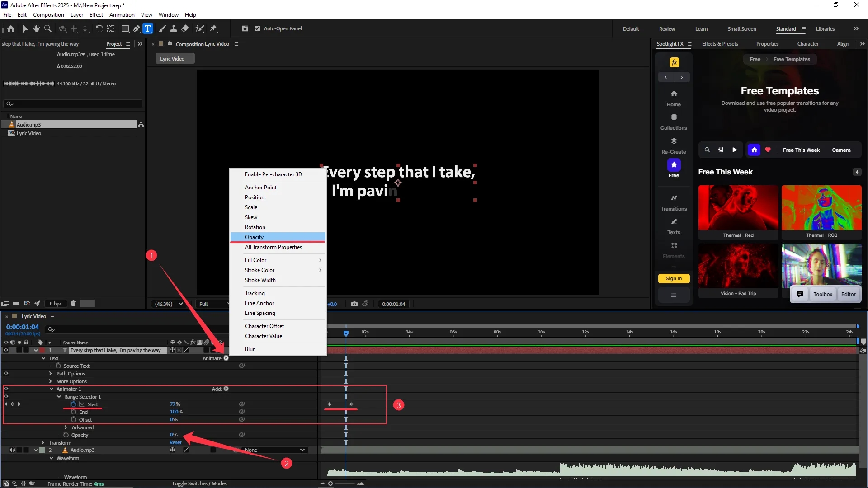This screenshot has width=868, height=488.
Task: Click the yellow Sign In button
Action: (x=674, y=279)
